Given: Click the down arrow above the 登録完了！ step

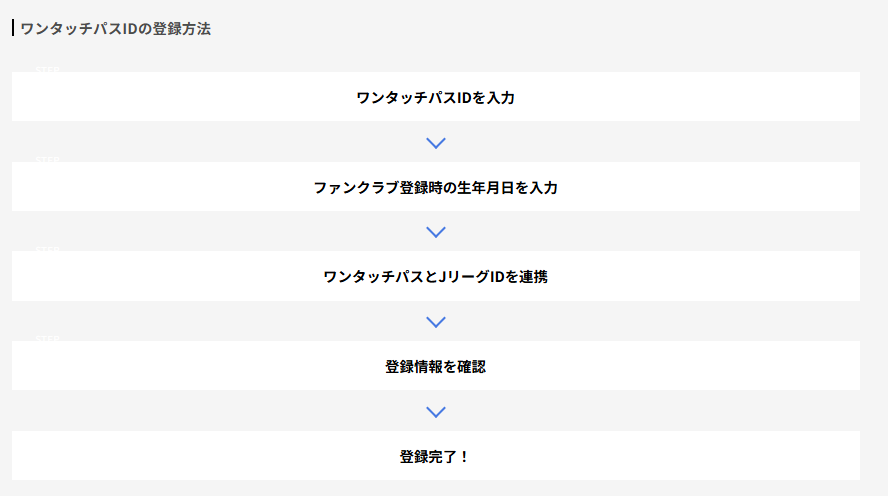Looking at the screenshot, I should [x=435, y=412].
